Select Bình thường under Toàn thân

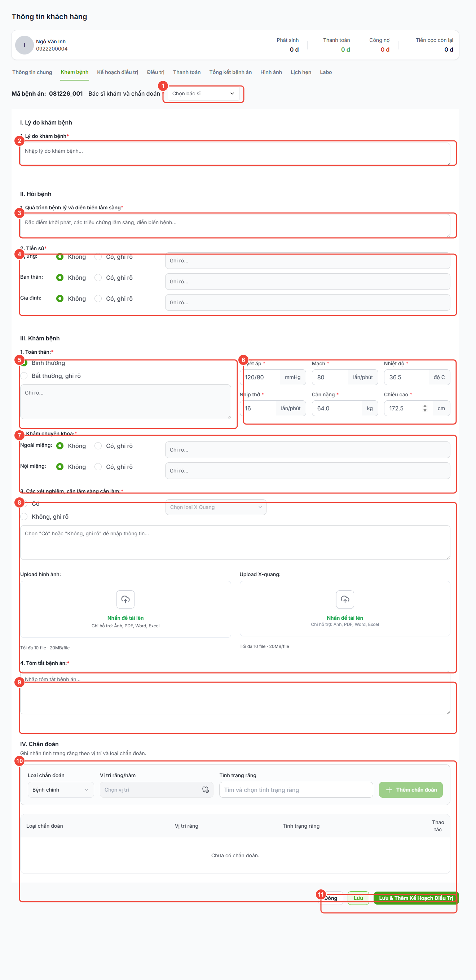click(24, 363)
